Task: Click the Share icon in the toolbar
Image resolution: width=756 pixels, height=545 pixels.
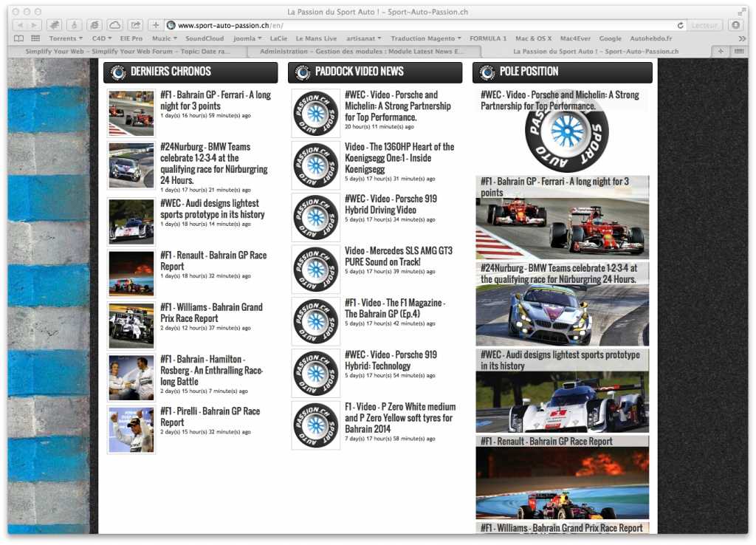Action: 135,25
